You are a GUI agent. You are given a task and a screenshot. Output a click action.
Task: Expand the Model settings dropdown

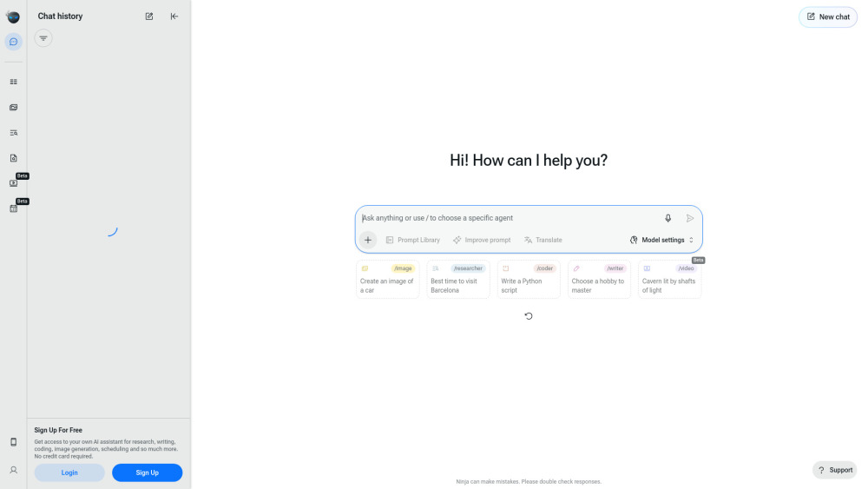[662, 240]
